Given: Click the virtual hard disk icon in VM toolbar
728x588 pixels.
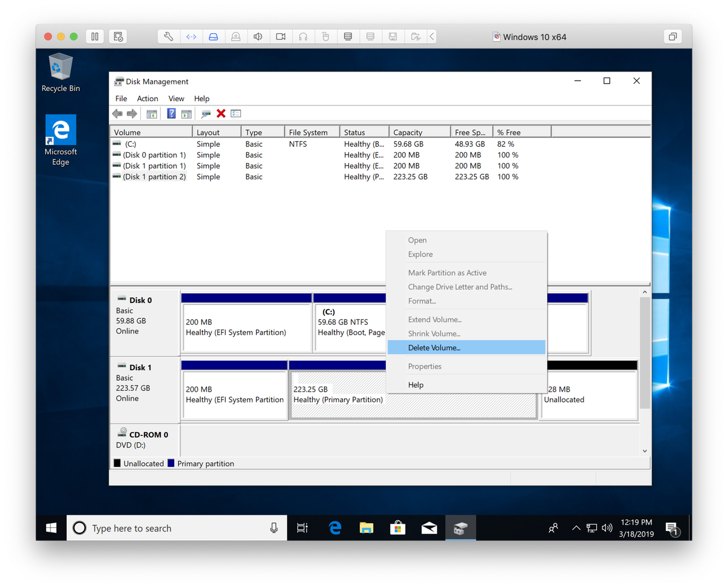Looking at the screenshot, I should pyautogui.click(x=212, y=36).
